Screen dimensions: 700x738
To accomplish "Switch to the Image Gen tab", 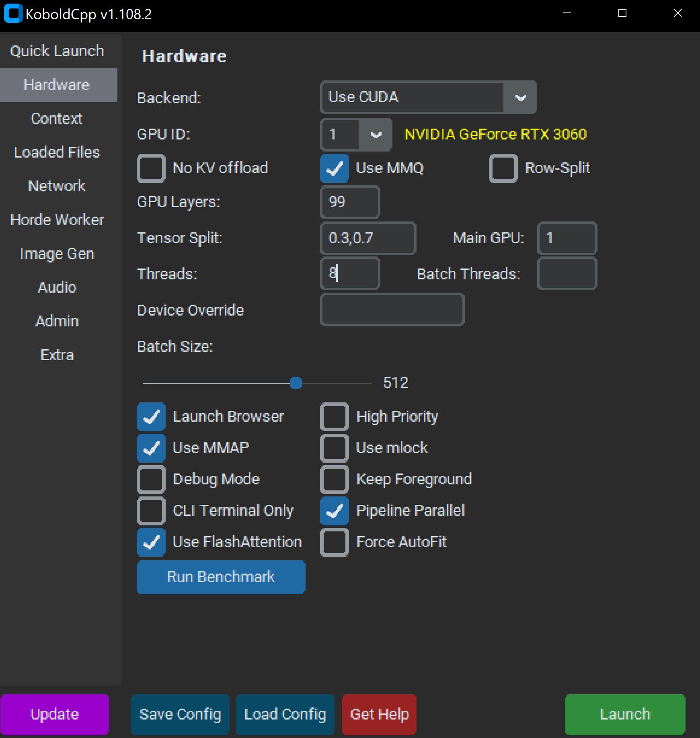I will (57, 254).
